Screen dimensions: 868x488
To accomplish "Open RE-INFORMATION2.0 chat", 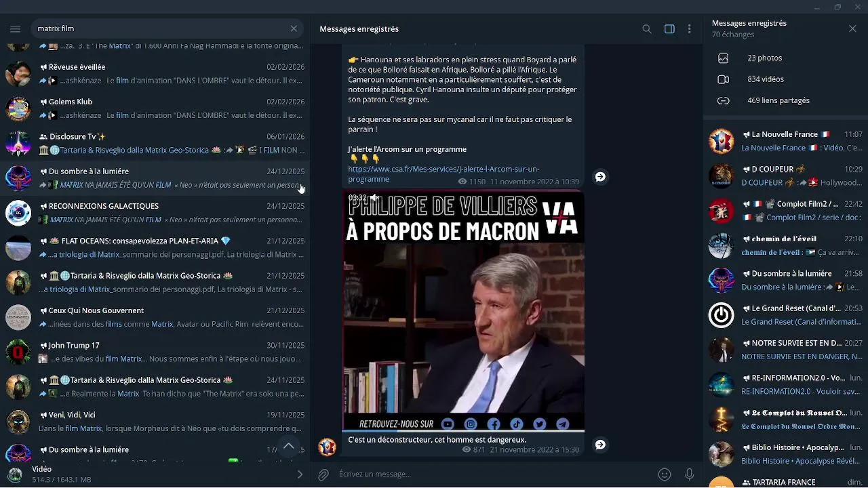I will [785, 384].
